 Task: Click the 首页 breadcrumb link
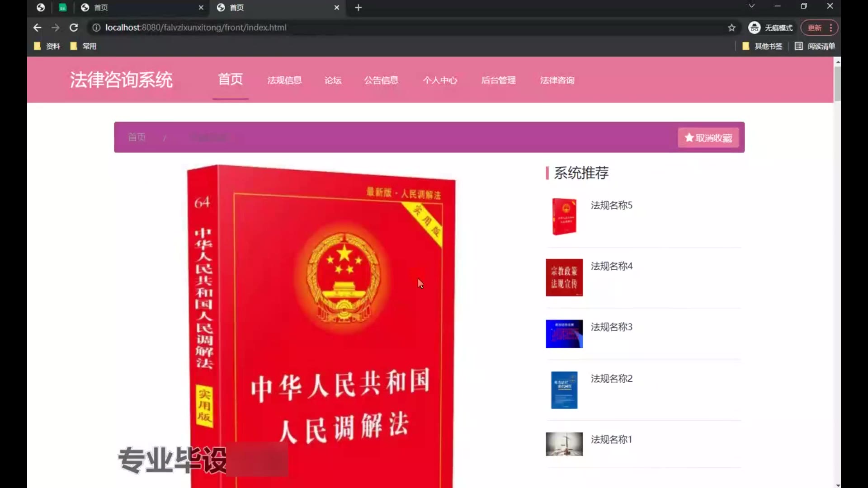click(x=137, y=137)
